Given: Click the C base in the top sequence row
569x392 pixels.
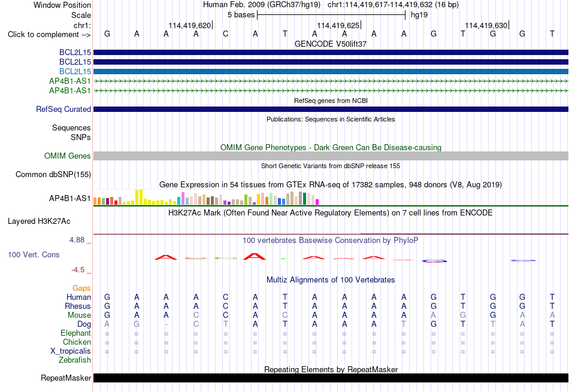Looking at the screenshot, I should (x=225, y=34).
